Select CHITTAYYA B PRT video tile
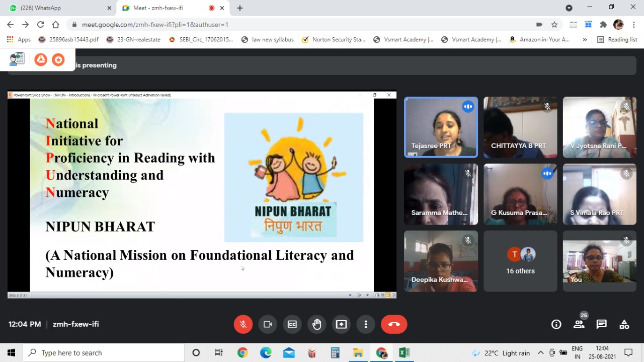 click(520, 127)
